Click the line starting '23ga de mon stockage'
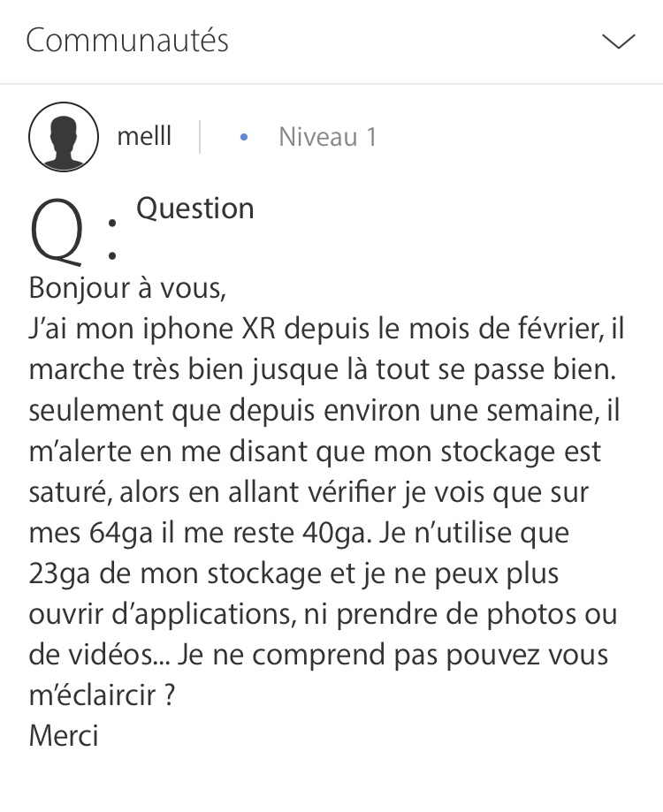Viewport: 663px width, 812px height. tap(293, 574)
